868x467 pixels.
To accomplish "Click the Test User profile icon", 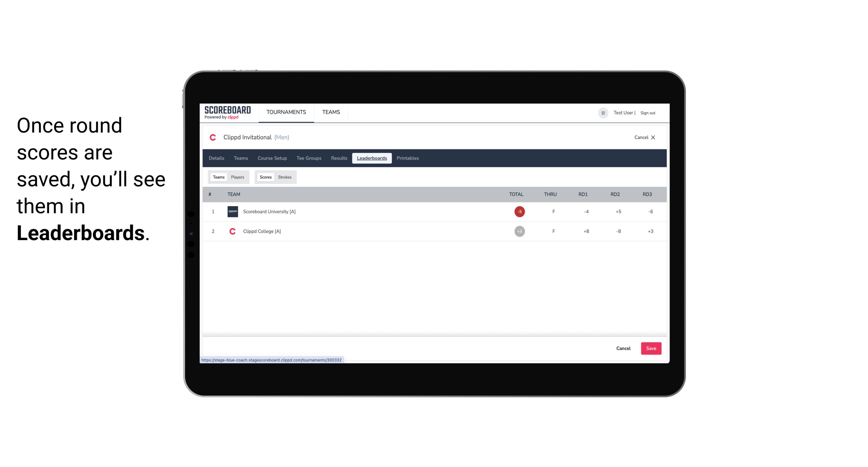I will click(x=602, y=113).
